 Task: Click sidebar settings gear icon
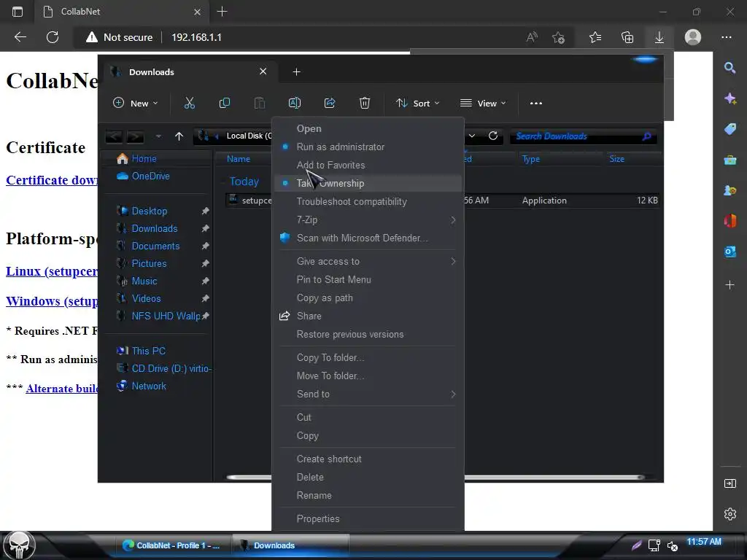[729, 514]
